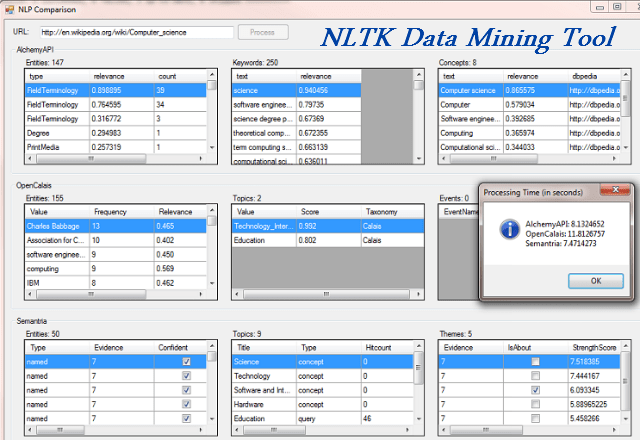Select 'software enginee...' keyword row with 0.79735
This screenshot has width=640, height=440.
point(296,105)
